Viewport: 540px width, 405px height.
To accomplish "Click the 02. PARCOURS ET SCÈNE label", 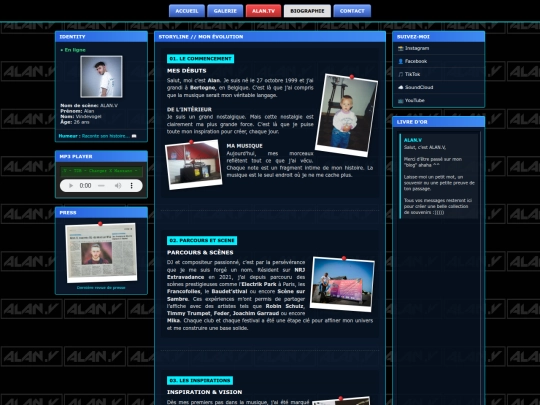I will pos(202,240).
